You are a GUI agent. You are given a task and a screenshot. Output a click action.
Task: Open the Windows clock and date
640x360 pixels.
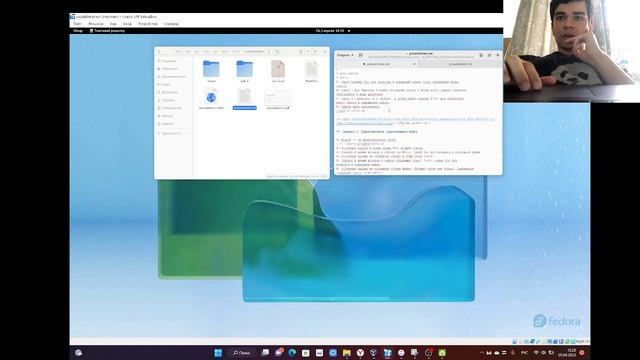[567, 353]
